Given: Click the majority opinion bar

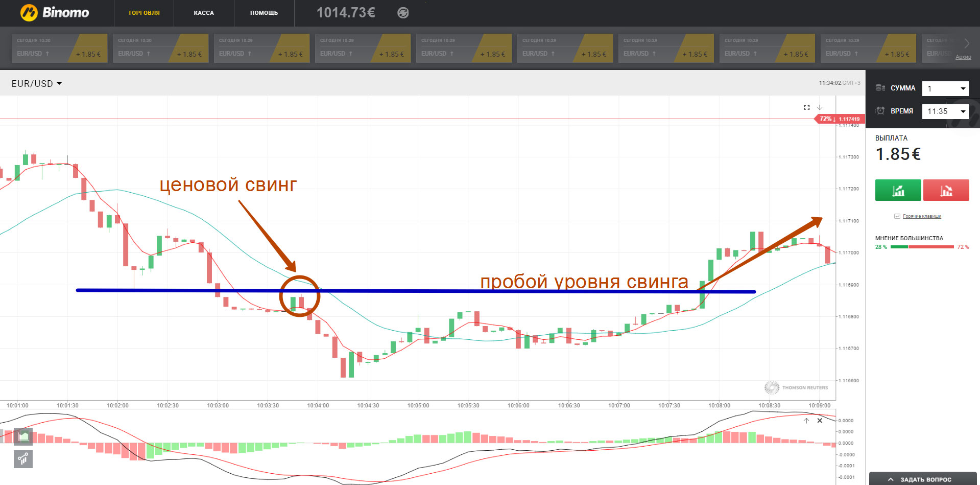Looking at the screenshot, I should [922, 247].
